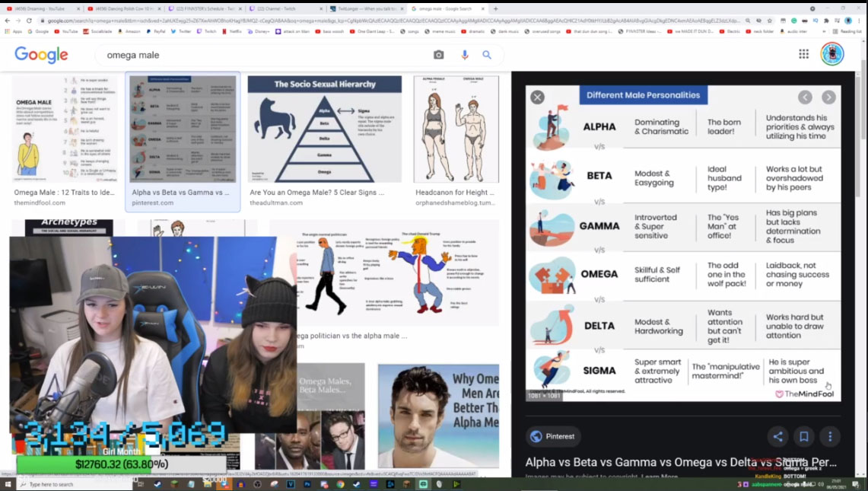
Task: Search by image camera icon
Action: coord(438,55)
